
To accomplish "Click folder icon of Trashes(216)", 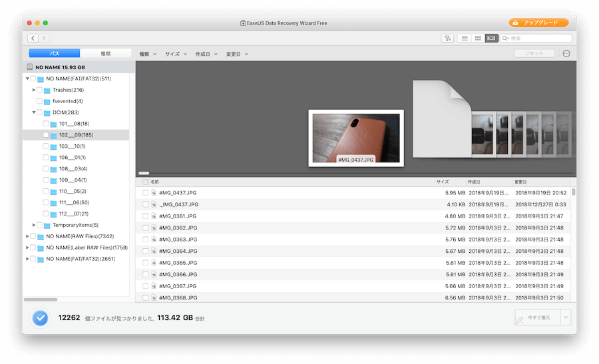I will coord(47,90).
